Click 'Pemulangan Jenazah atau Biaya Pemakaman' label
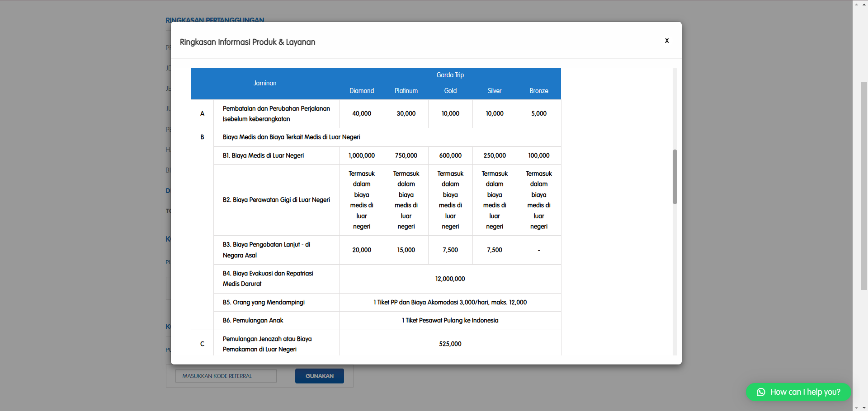The width and height of the screenshot is (868, 411). coord(267,344)
